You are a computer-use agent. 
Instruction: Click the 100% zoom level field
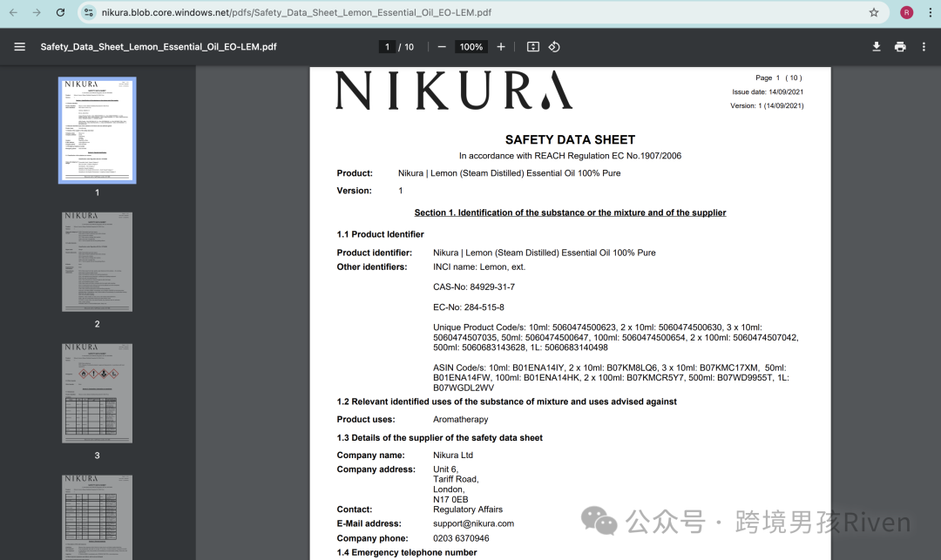[x=471, y=47]
